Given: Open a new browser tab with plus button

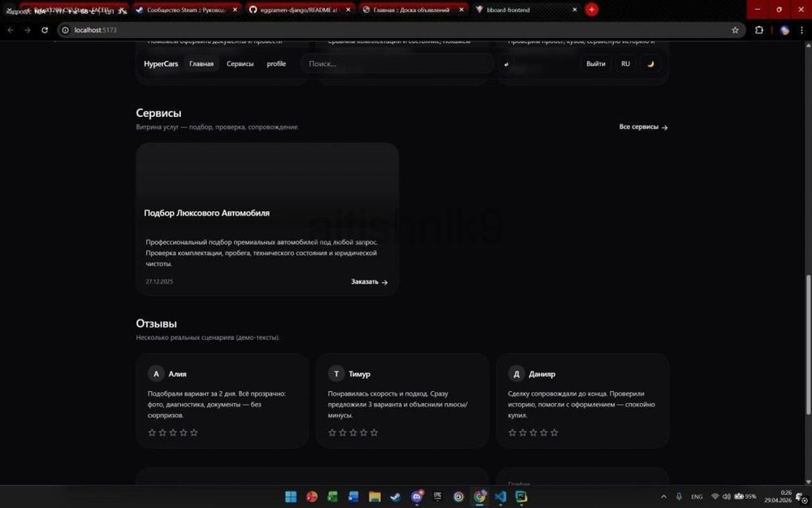Looking at the screenshot, I should point(591,9).
